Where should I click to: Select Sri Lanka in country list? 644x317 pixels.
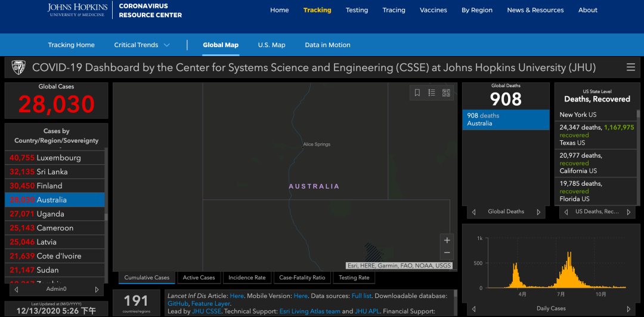point(55,172)
